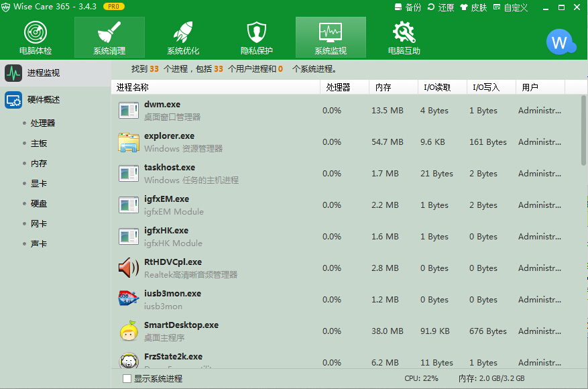The height and width of the screenshot is (389, 588).
Task: Click the 13.5 MB memory value
Action: 388,110
